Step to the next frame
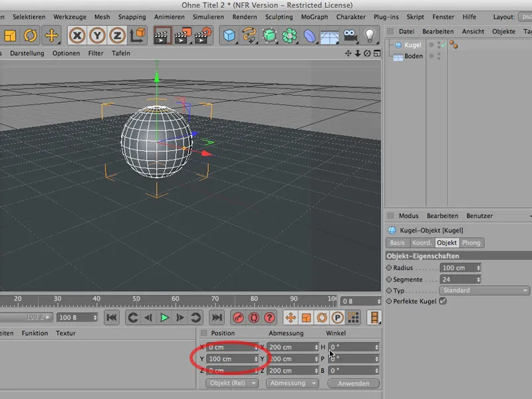Viewport: 532px width, 399px height. tap(180, 318)
